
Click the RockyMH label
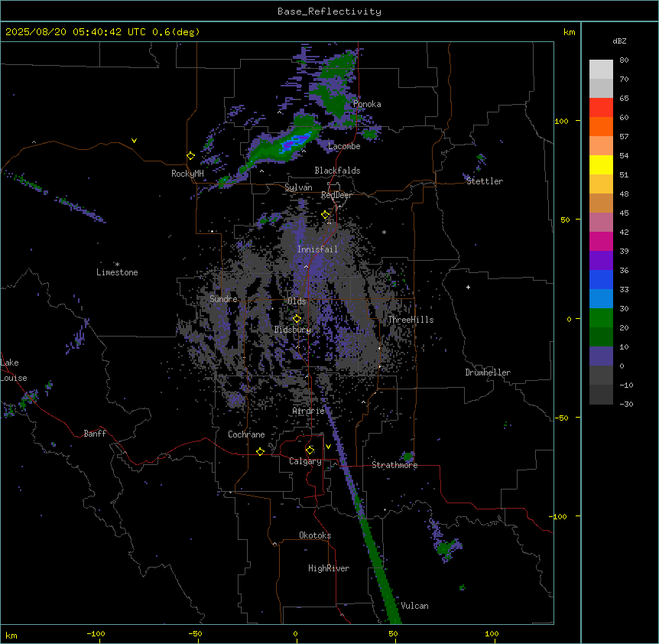[187, 174]
